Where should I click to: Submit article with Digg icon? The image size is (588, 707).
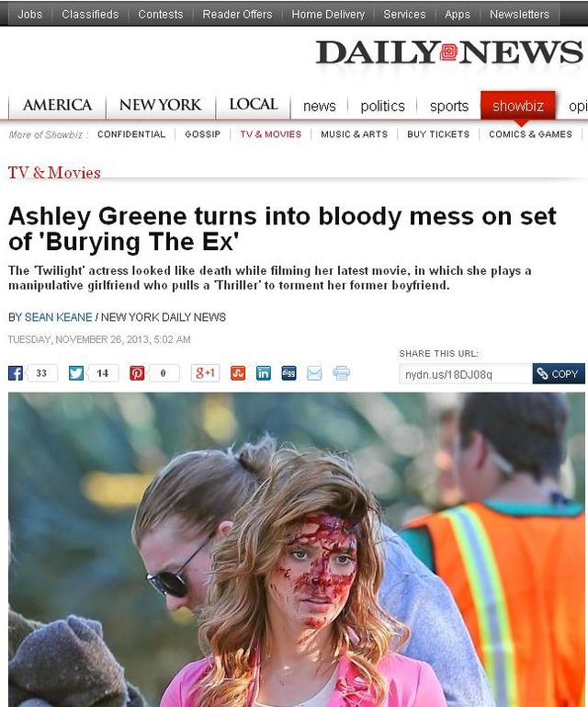coord(288,373)
